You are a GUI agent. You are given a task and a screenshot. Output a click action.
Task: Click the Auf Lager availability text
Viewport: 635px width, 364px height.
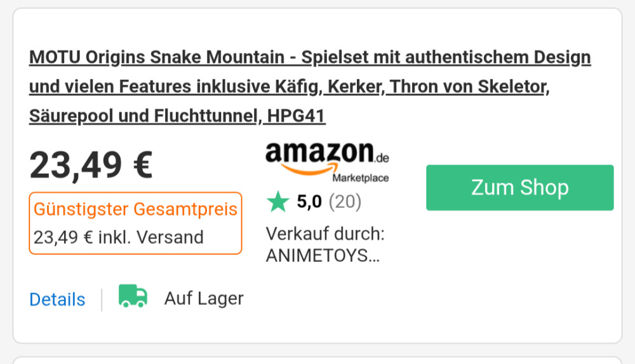[x=204, y=299]
